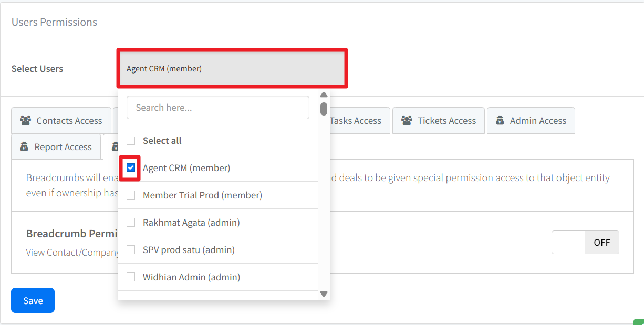Click the scroll-down arrow in the user list
644x325 pixels.
(x=324, y=294)
